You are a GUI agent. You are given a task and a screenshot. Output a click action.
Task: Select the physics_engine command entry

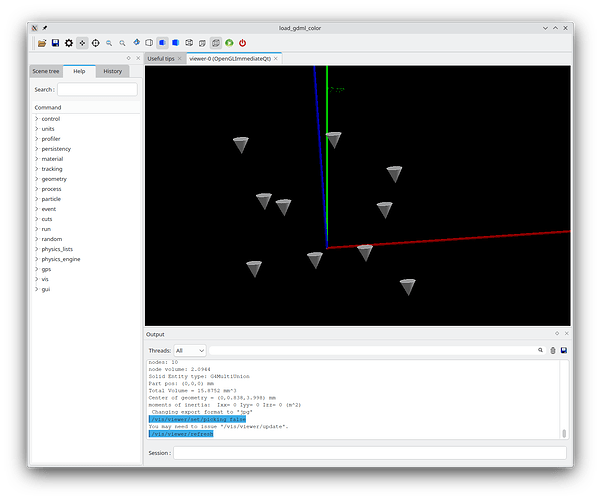pyautogui.click(x=61, y=259)
